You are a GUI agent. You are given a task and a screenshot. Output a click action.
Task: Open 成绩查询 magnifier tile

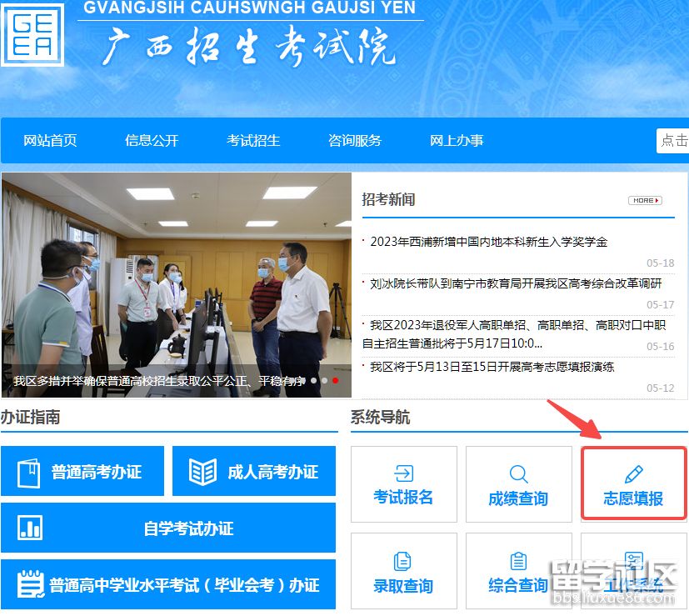[518, 484]
